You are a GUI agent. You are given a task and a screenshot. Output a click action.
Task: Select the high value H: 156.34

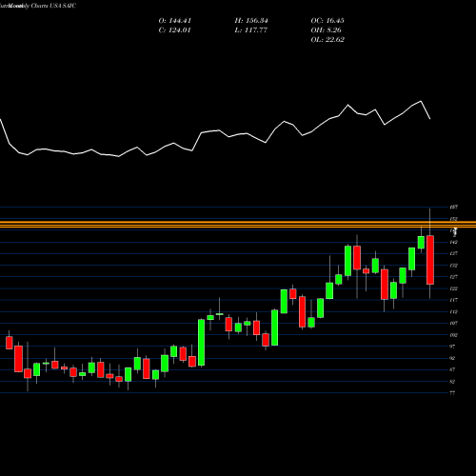click(251, 21)
